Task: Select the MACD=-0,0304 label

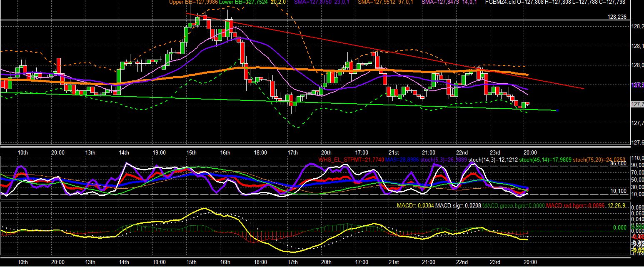Action: [415, 206]
